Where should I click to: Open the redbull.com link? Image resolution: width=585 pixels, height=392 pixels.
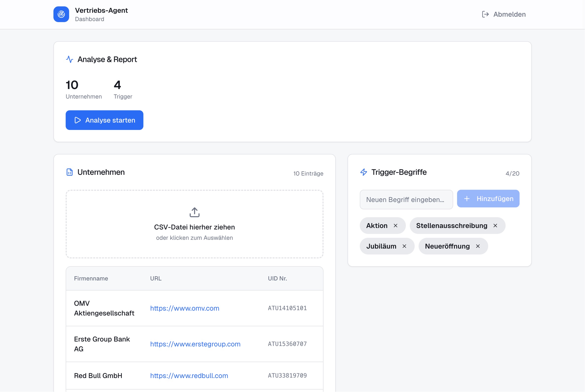[189, 375]
